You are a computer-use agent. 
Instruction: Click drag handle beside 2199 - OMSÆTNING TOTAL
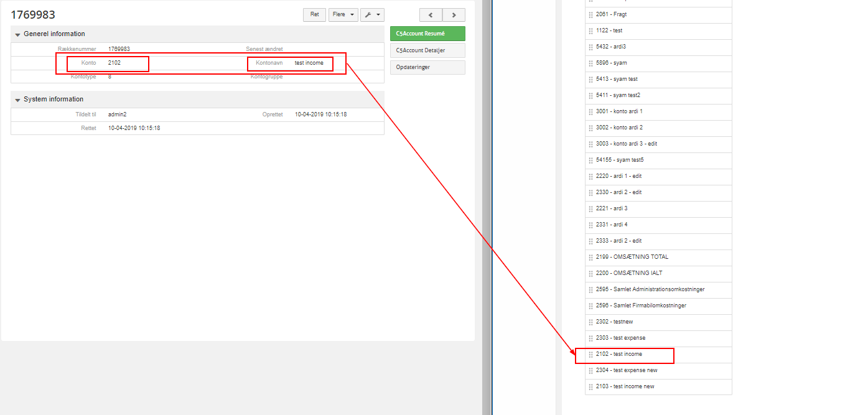(590, 258)
